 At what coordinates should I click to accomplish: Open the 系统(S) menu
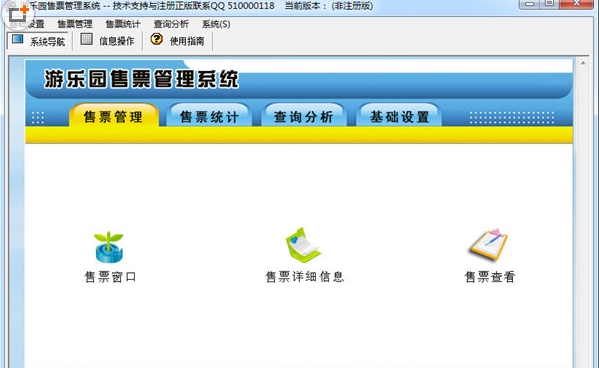pos(216,24)
